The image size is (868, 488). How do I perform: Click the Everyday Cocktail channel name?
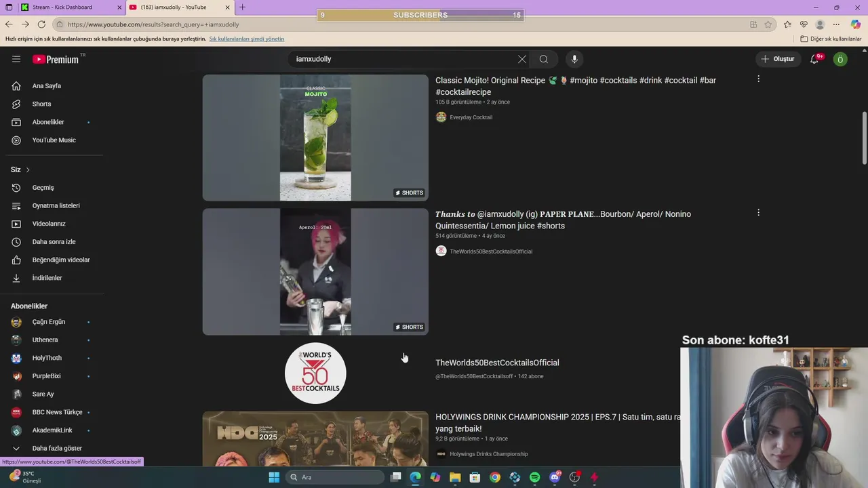[471, 117]
